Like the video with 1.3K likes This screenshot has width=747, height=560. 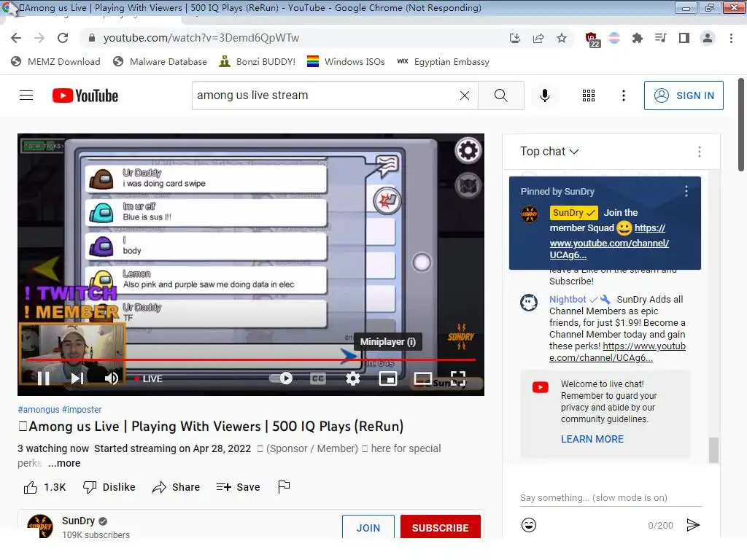(x=44, y=487)
